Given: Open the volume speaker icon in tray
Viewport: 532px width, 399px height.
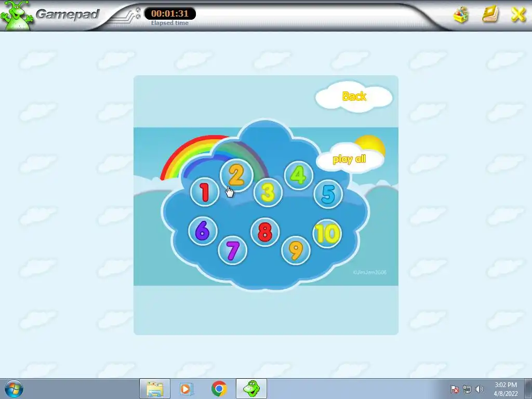Looking at the screenshot, I should tap(480, 389).
